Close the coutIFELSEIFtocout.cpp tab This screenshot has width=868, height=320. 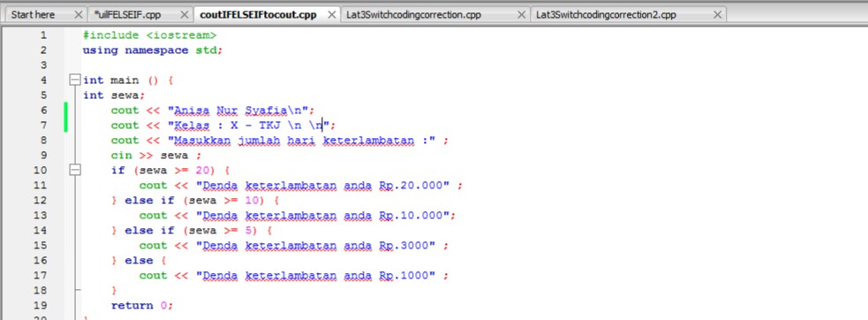pos(332,15)
